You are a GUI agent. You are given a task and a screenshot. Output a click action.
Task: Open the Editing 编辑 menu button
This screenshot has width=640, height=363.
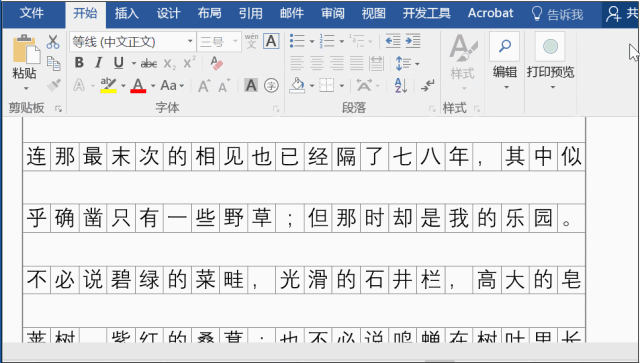505,61
